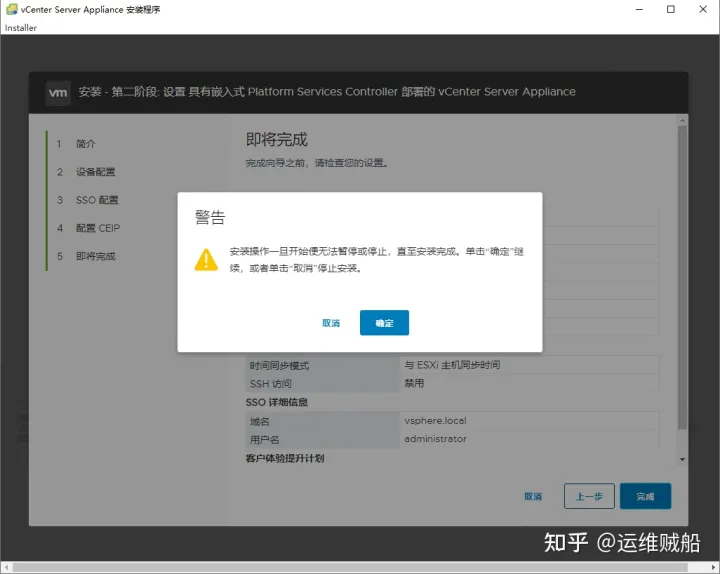This screenshot has height=574, width=720.
Task: Open the Installer menu
Action: [x=21, y=28]
